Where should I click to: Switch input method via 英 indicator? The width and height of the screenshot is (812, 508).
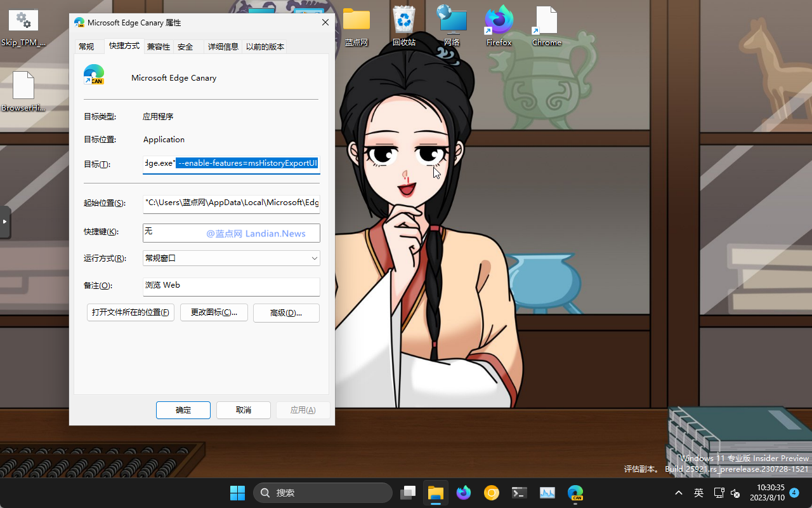tap(698, 493)
